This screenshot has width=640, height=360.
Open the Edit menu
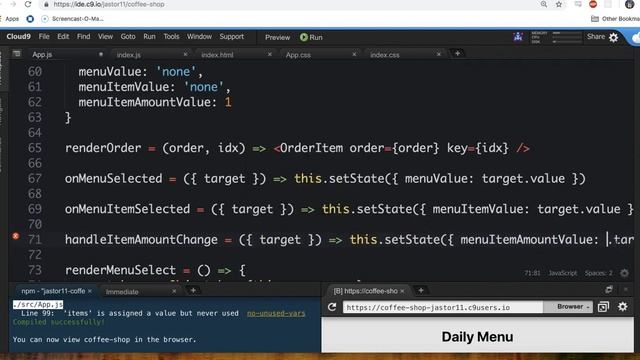click(63, 37)
